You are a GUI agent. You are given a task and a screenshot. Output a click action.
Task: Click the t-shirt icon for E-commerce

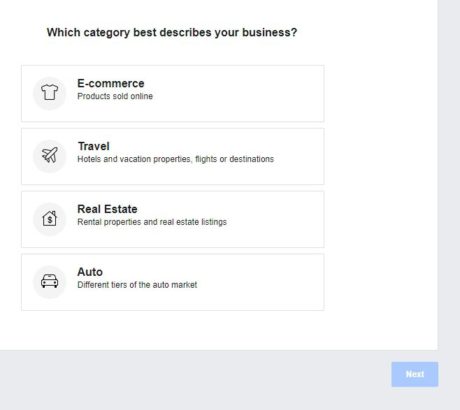(50, 92)
